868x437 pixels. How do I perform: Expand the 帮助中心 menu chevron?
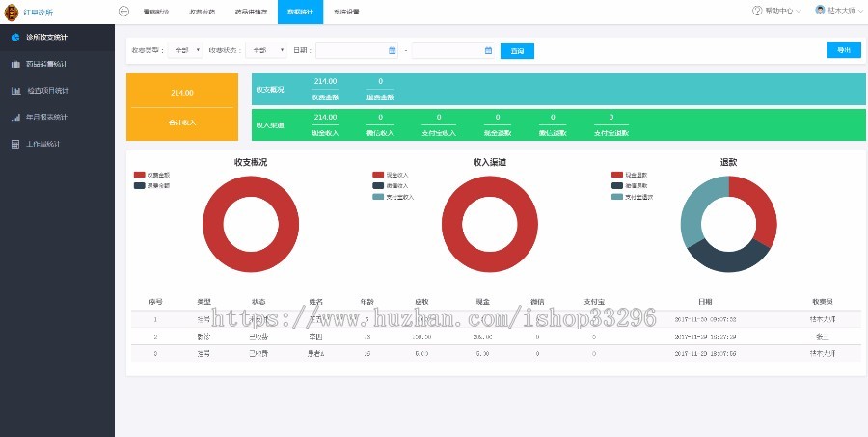coord(799,11)
